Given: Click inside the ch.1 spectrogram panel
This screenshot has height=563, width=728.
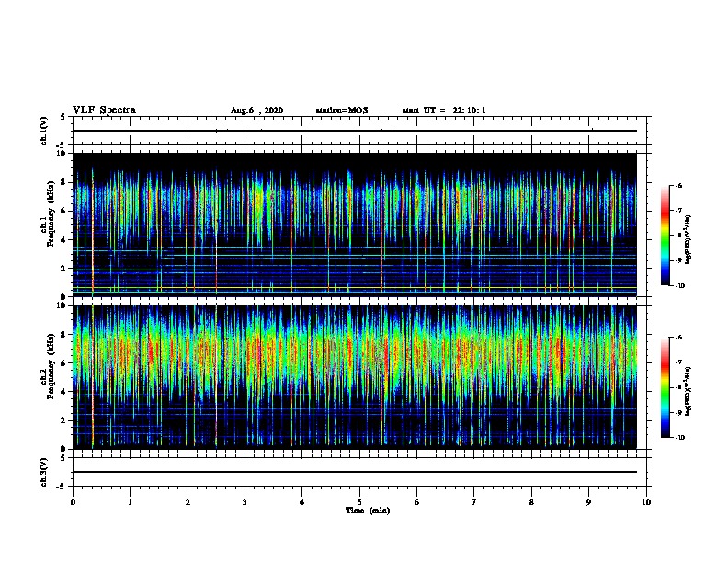Looking at the screenshot, I should click(355, 224).
